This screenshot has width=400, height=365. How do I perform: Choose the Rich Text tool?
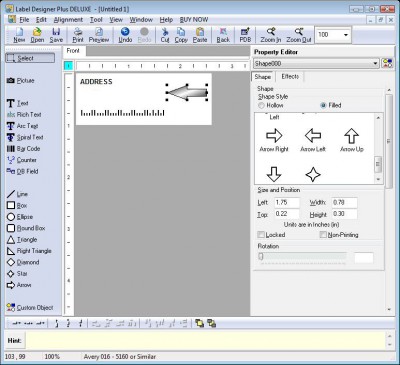pyautogui.click(x=24, y=115)
